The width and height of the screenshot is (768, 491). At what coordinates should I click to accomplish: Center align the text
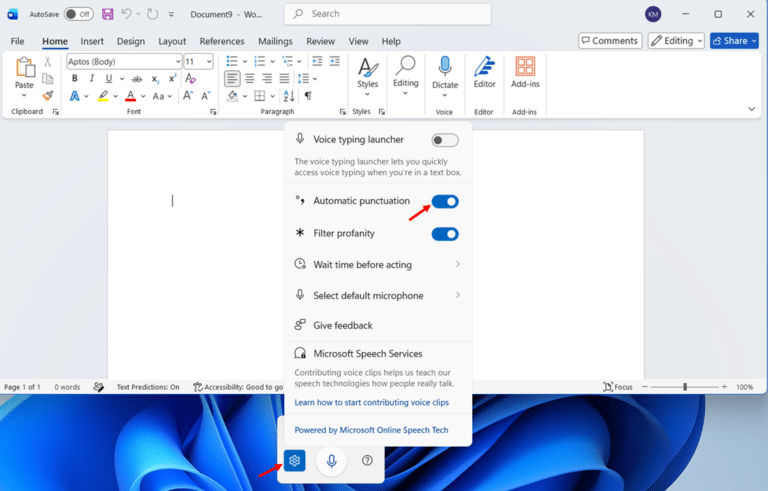pyautogui.click(x=250, y=78)
